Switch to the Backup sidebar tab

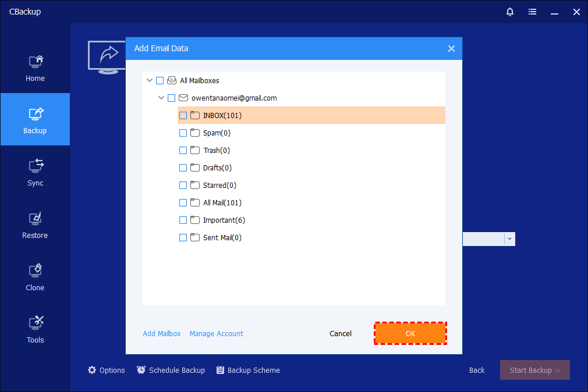point(35,119)
